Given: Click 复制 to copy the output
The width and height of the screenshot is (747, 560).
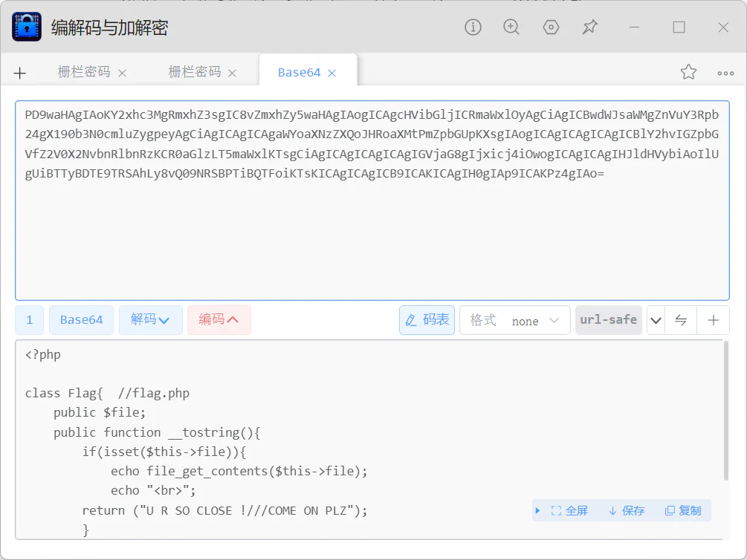Looking at the screenshot, I should tap(683, 511).
